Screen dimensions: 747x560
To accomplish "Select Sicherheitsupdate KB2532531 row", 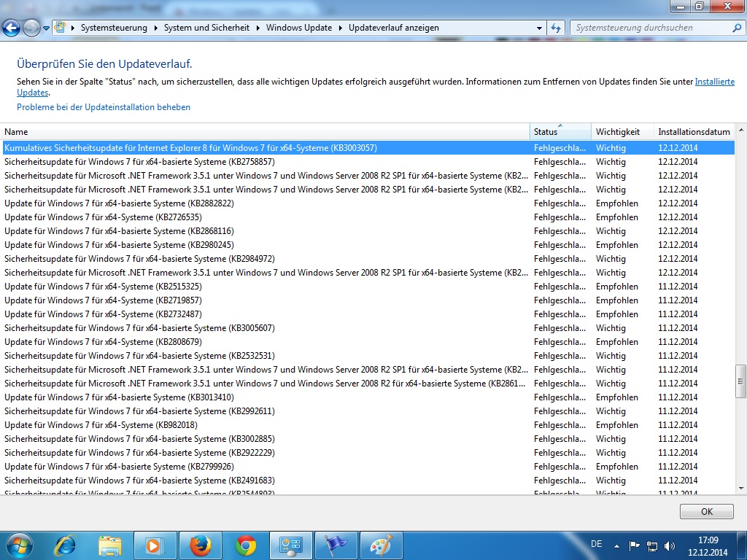I will point(368,356).
